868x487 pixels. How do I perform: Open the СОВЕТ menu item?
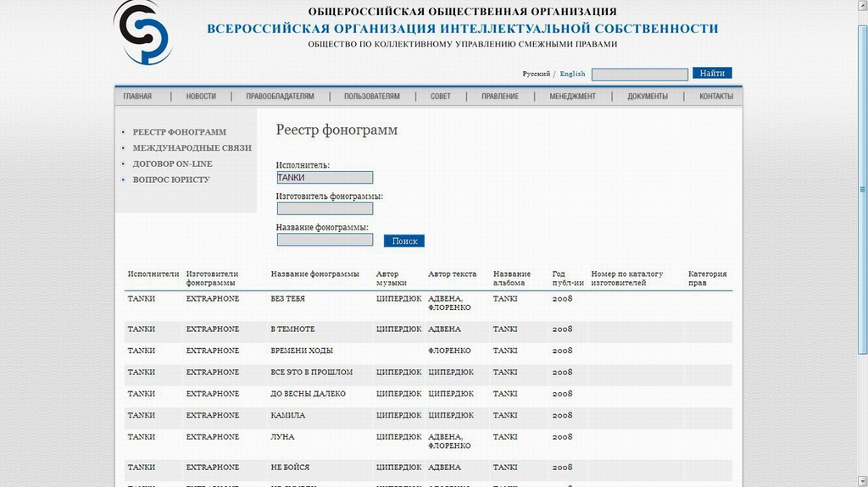click(x=441, y=97)
